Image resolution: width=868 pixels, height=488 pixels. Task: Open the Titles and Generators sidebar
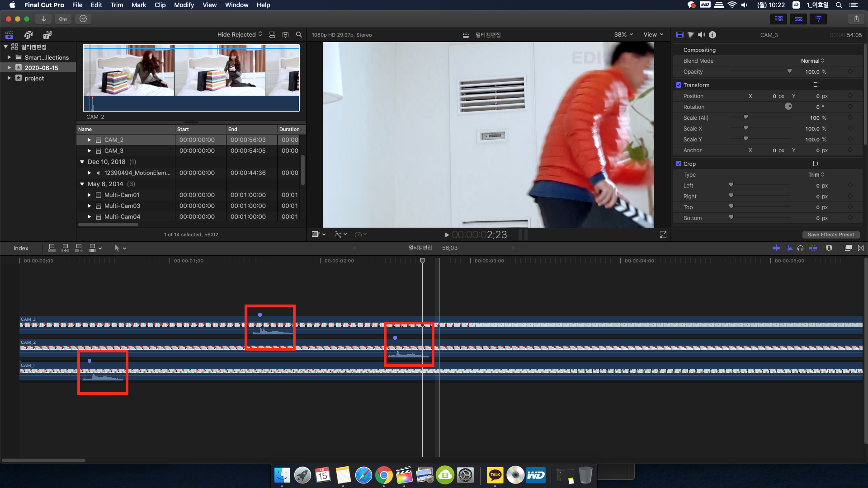click(47, 35)
